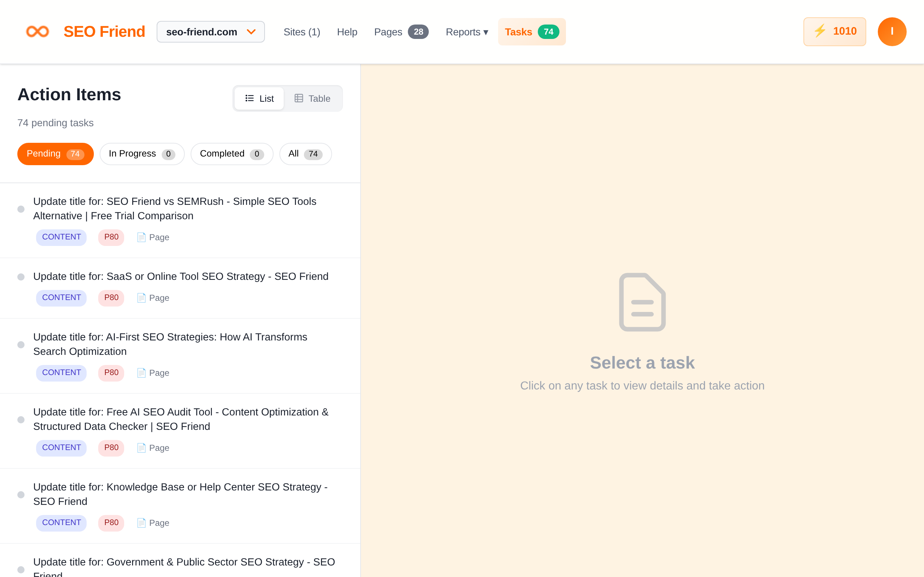Click the Page icon on the SaaS strategy task
924x577 pixels.
point(142,297)
